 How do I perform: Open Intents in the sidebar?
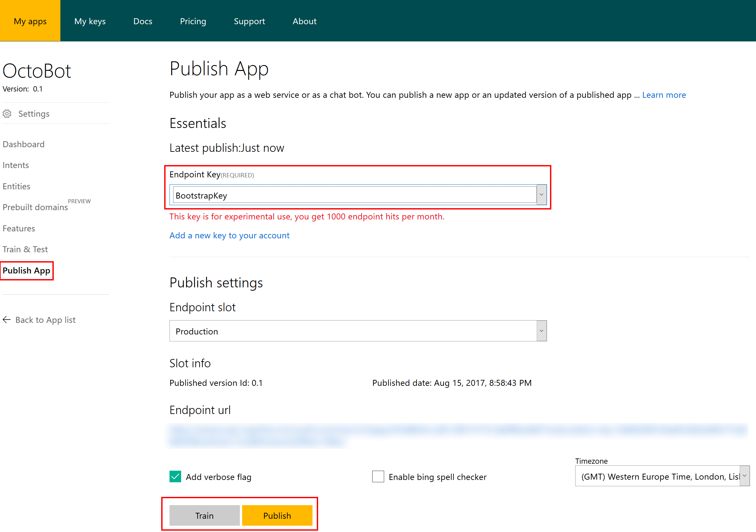[16, 165]
